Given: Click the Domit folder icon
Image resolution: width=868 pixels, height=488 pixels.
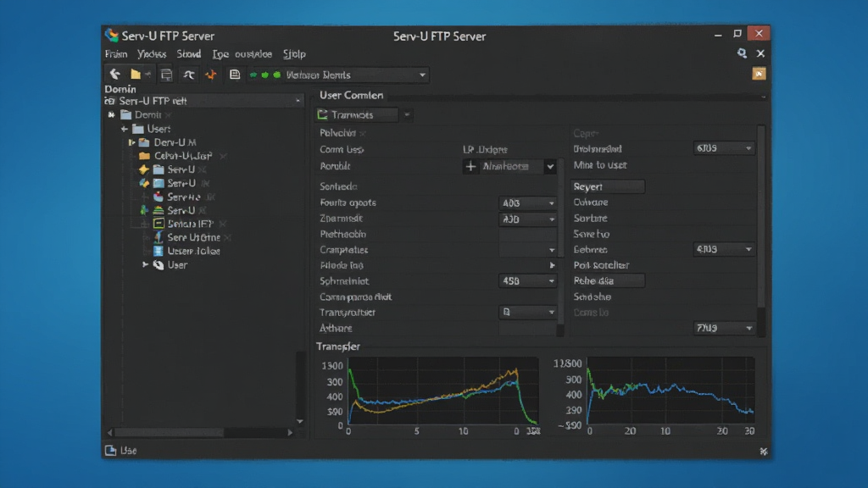Looking at the screenshot, I should point(126,114).
